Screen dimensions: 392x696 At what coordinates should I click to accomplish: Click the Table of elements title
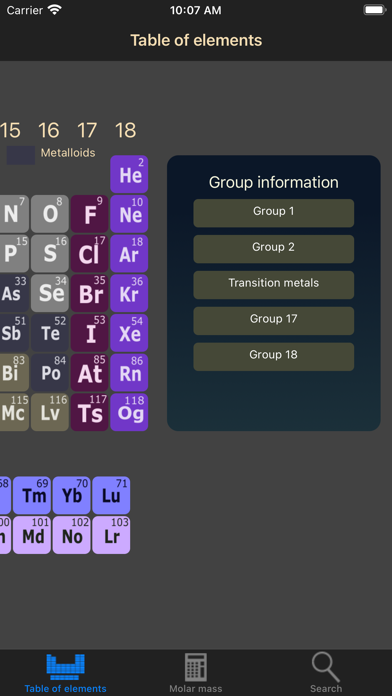pos(196,40)
